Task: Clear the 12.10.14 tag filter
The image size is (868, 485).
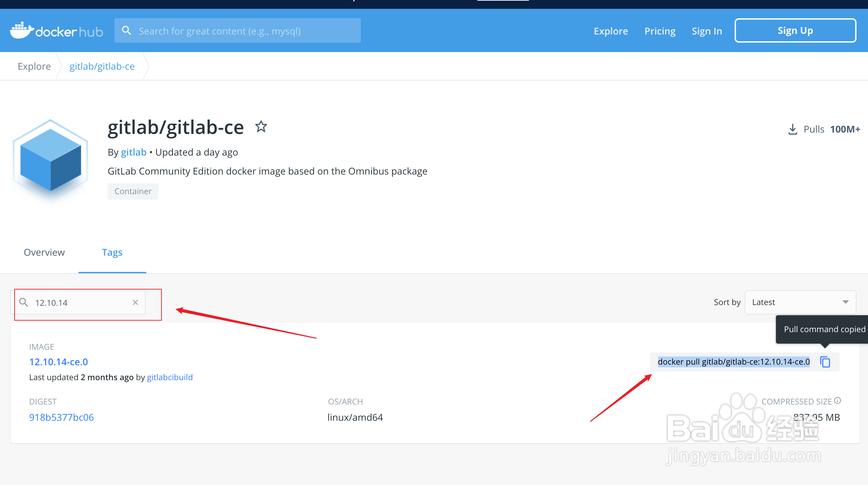Action: (135, 302)
